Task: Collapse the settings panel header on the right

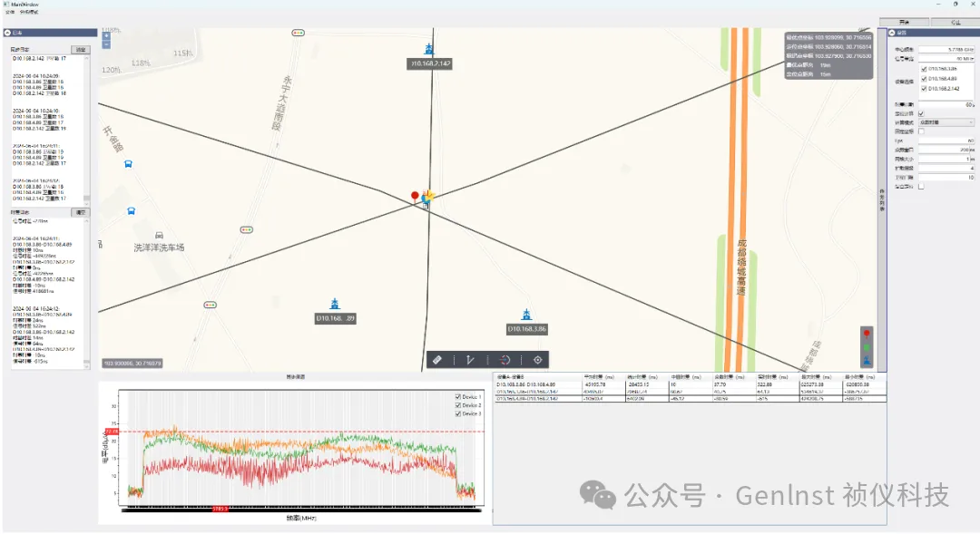Action: coord(890,33)
